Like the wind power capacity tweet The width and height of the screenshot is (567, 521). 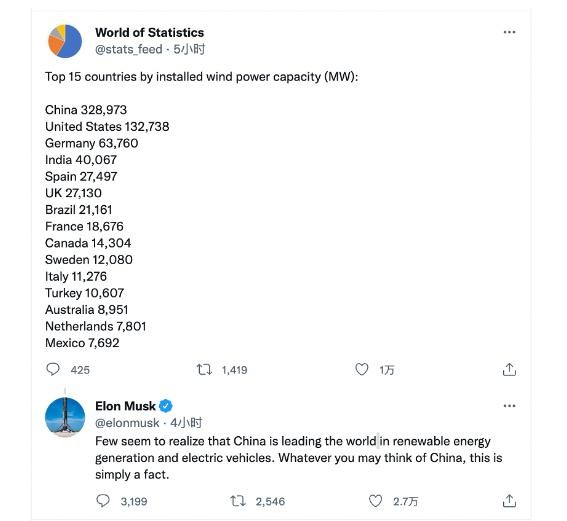[361, 369]
